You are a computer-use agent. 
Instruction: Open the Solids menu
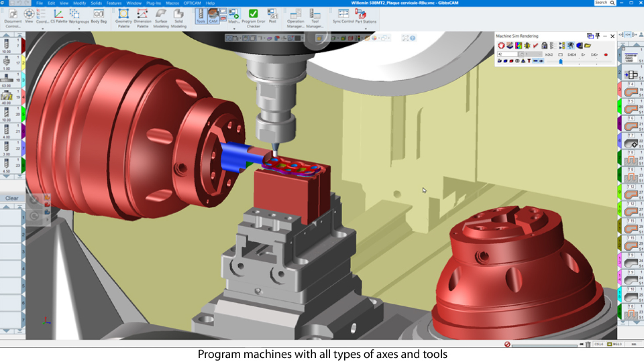point(97,3)
